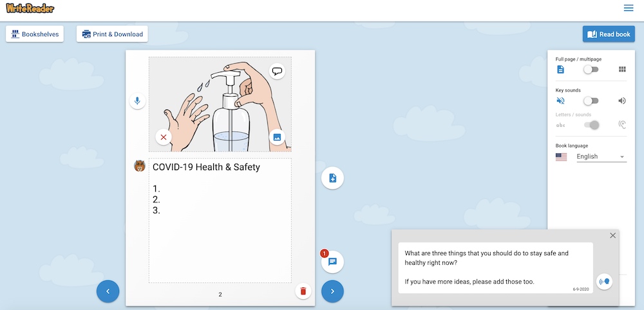Remove the image with the red X
Screen dimensions: 644x310
click(x=164, y=137)
